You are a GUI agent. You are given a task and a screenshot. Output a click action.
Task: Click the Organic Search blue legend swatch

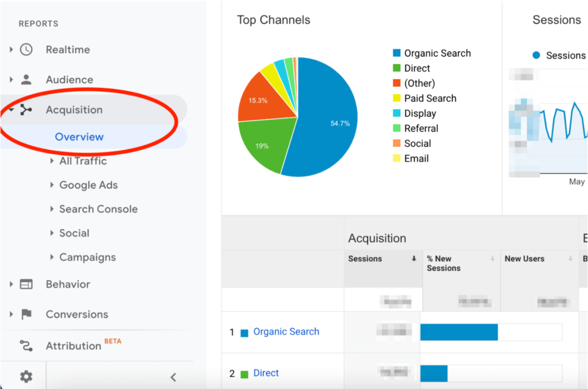397,53
